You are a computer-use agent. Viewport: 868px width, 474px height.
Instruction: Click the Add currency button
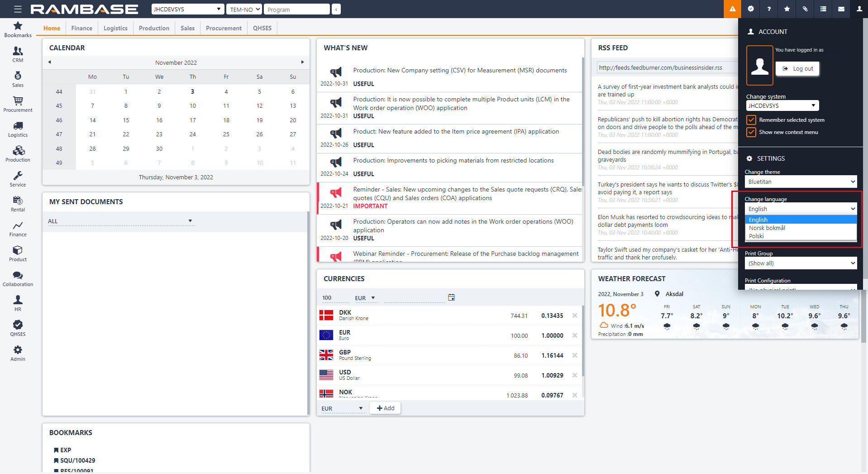tap(385, 408)
